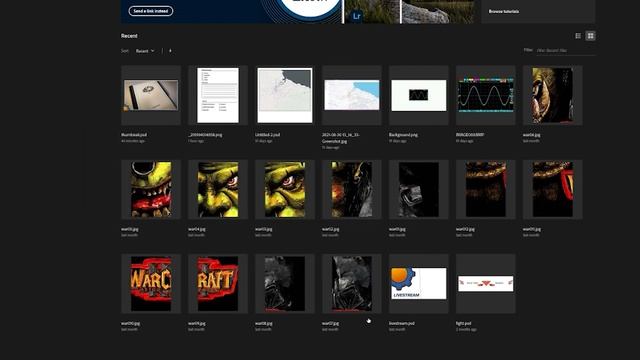Open the Lightroom Lr icon in banner
640x360 pixels.
click(356, 16)
